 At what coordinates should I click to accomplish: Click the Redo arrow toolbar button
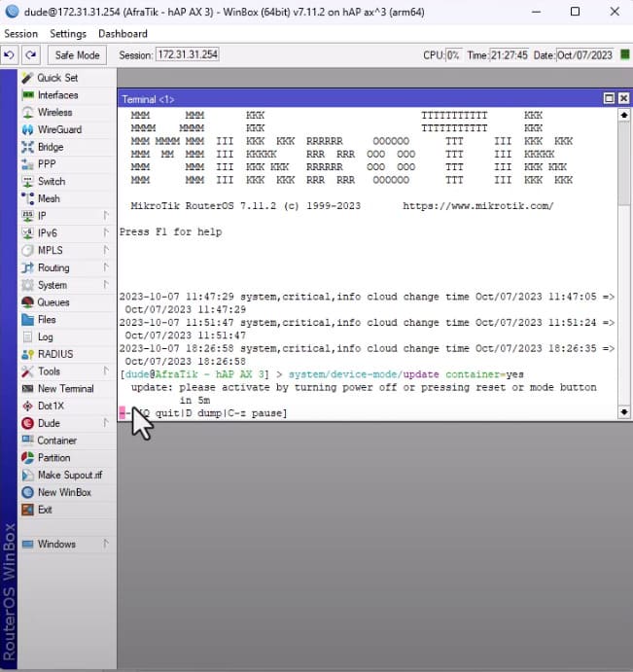(x=30, y=54)
